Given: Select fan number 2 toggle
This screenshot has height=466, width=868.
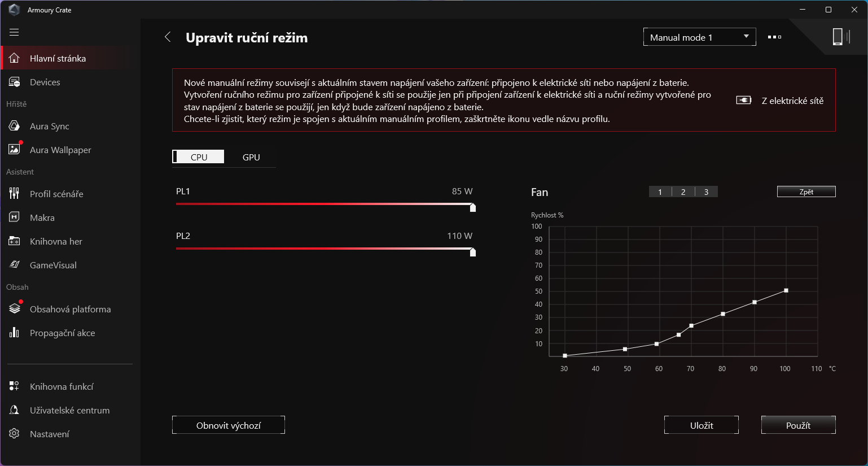Looking at the screenshot, I should coord(683,192).
